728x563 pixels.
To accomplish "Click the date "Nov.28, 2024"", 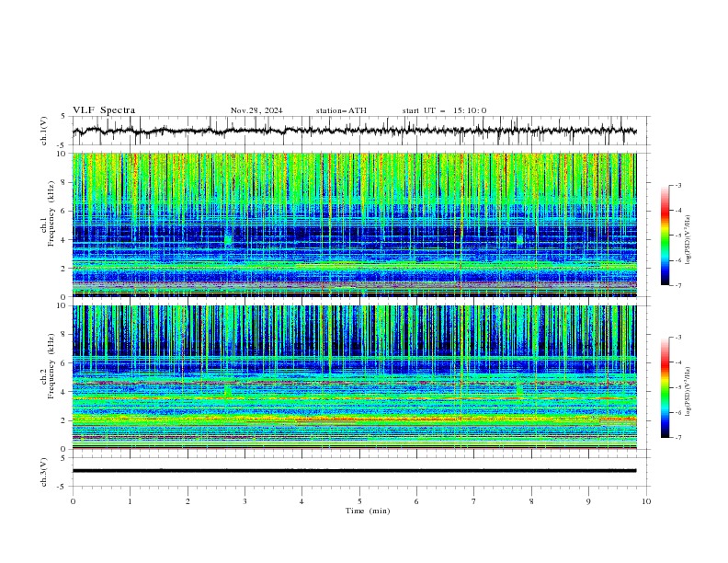I will [256, 110].
